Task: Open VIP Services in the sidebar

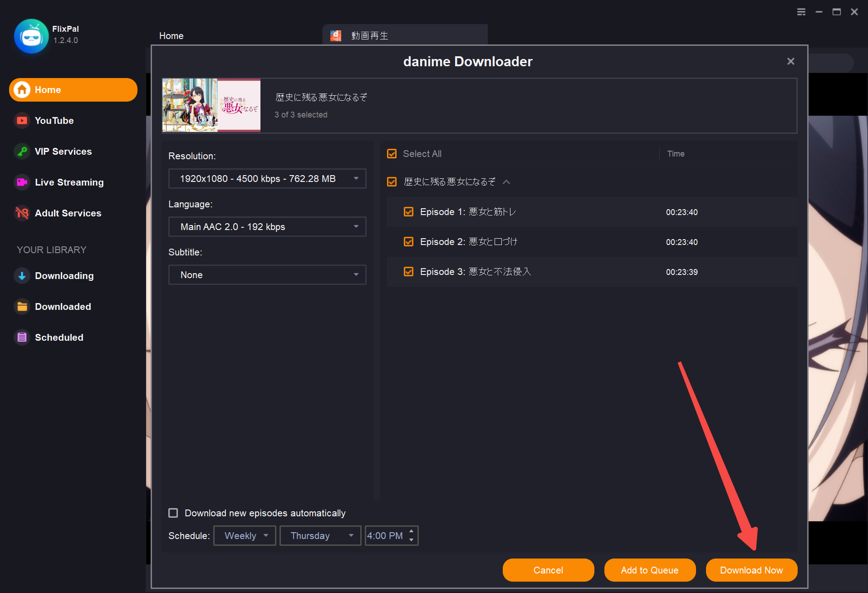Action: pos(63,152)
